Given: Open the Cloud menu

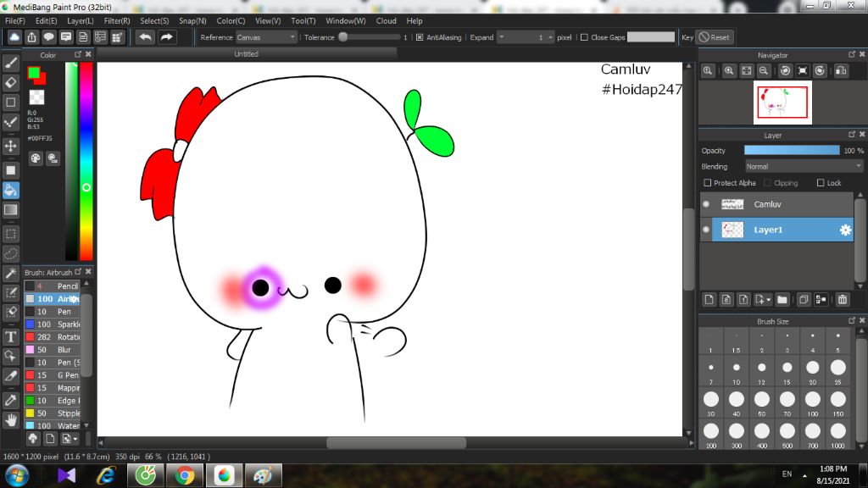Looking at the screenshot, I should pos(386,21).
